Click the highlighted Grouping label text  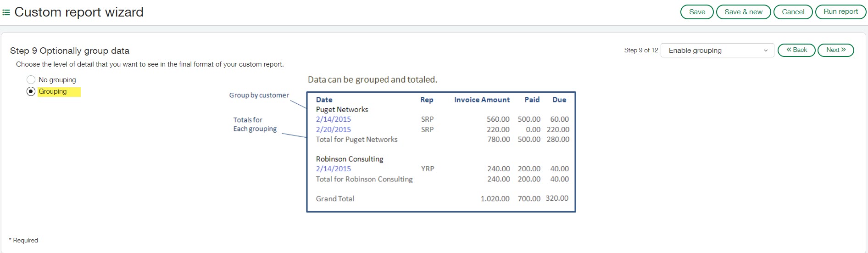53,91
